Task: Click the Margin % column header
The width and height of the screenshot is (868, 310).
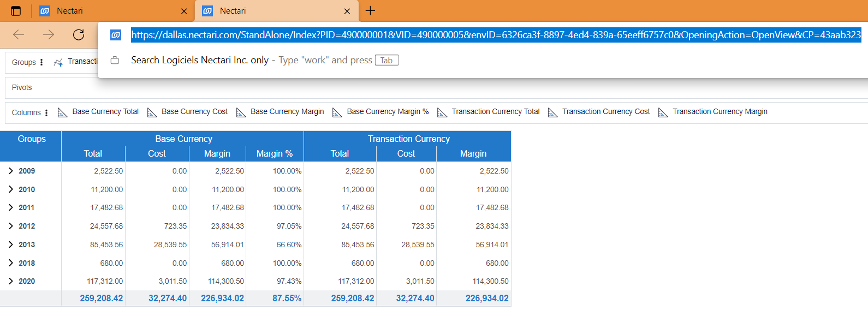Action: pyautogui.click(x=275, y=154)
